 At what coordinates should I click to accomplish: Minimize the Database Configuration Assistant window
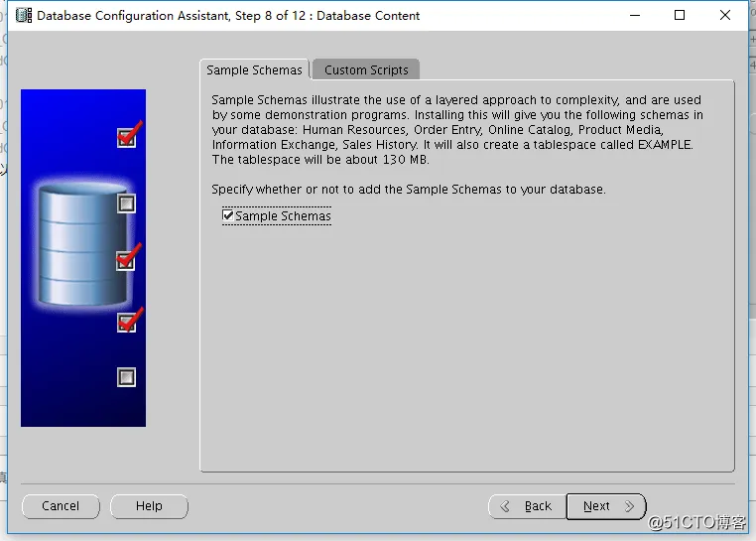pyautogui.click(x=635, y=16)
